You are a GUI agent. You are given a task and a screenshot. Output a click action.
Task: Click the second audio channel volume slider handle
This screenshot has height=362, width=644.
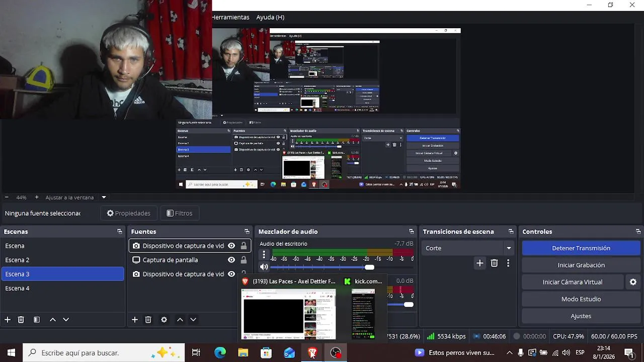(409, 305)
